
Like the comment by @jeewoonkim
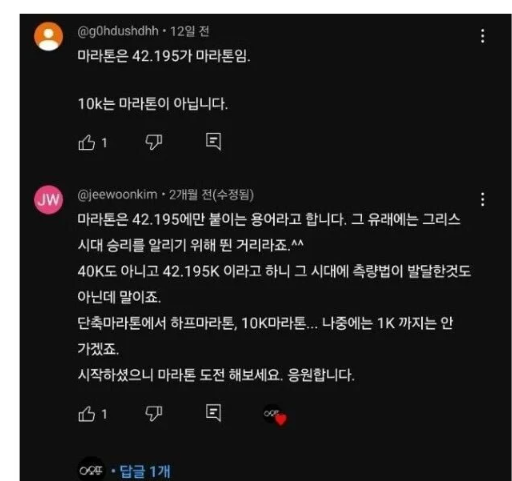click(87, 414)
